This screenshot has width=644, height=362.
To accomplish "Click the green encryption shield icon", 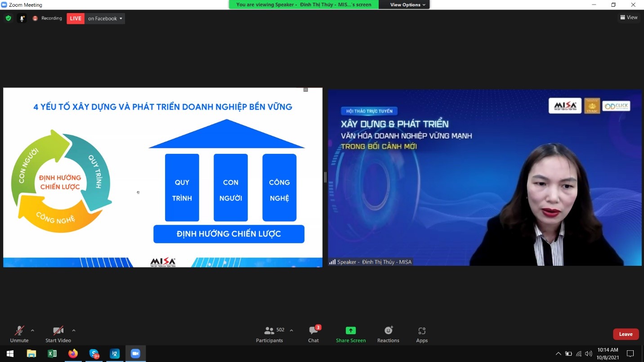I will point(8,18).
